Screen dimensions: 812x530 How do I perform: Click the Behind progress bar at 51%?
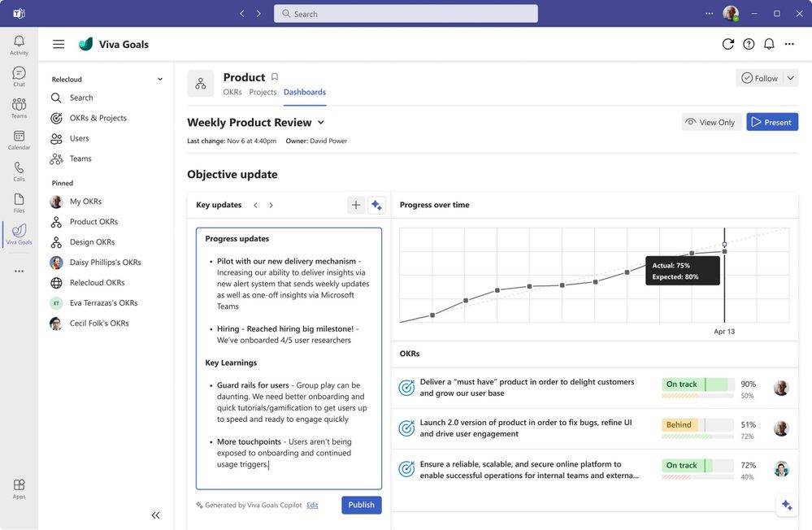(x=697, y=425)
